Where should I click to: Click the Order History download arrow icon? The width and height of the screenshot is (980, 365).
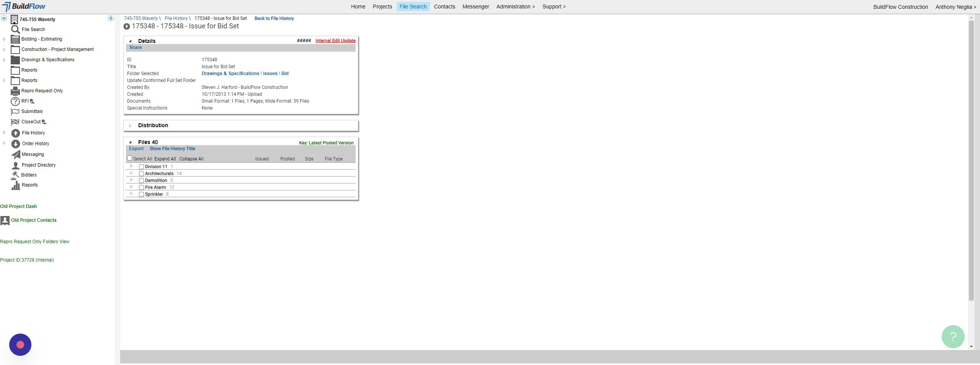pyautogui.click(x=15, y=144)
